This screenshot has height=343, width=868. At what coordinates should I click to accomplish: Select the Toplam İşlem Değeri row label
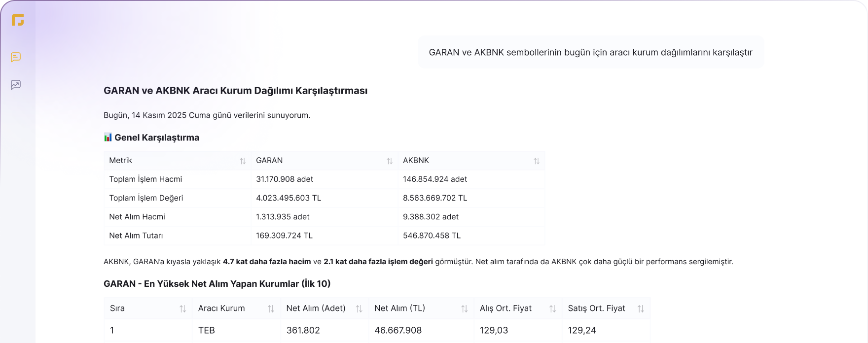tap(146, 198)
